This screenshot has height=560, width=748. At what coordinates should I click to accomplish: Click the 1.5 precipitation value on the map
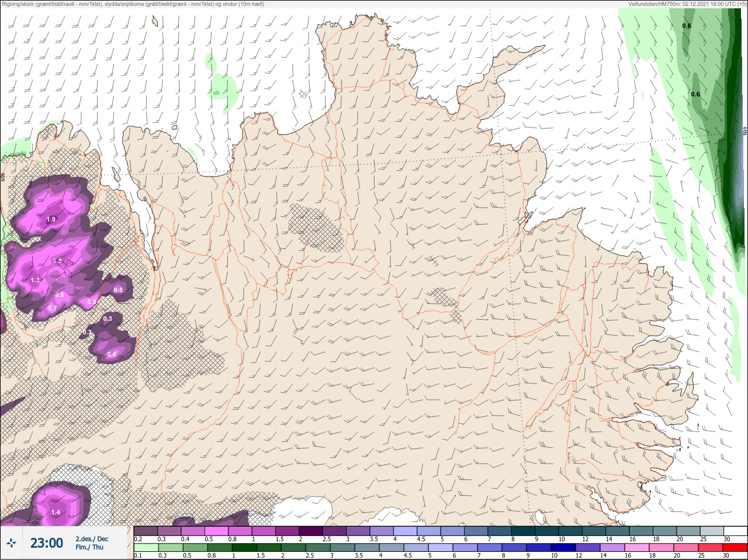[x=58, y=261]
